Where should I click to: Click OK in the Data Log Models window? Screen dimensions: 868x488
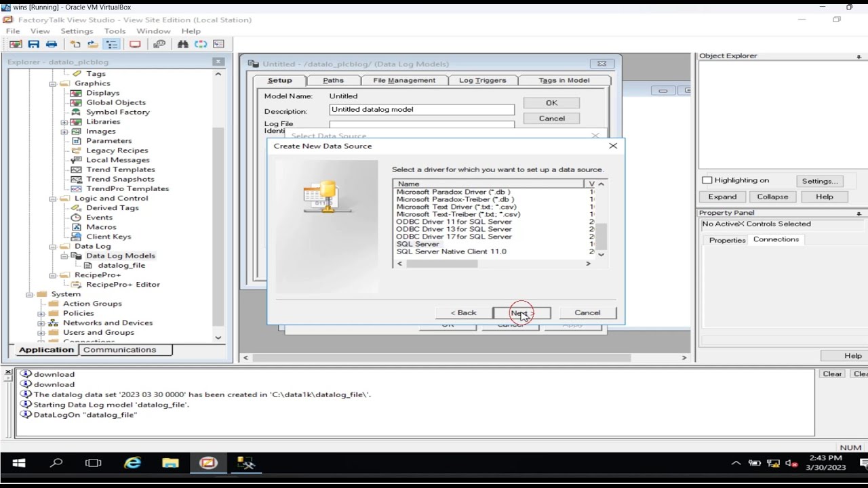(x=551, y=103)
